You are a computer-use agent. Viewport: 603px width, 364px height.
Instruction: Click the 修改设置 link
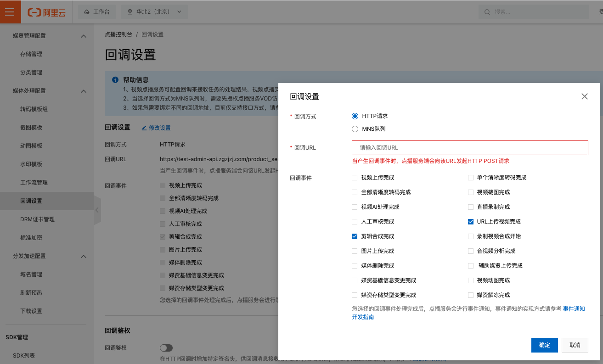tap(160, 128)
